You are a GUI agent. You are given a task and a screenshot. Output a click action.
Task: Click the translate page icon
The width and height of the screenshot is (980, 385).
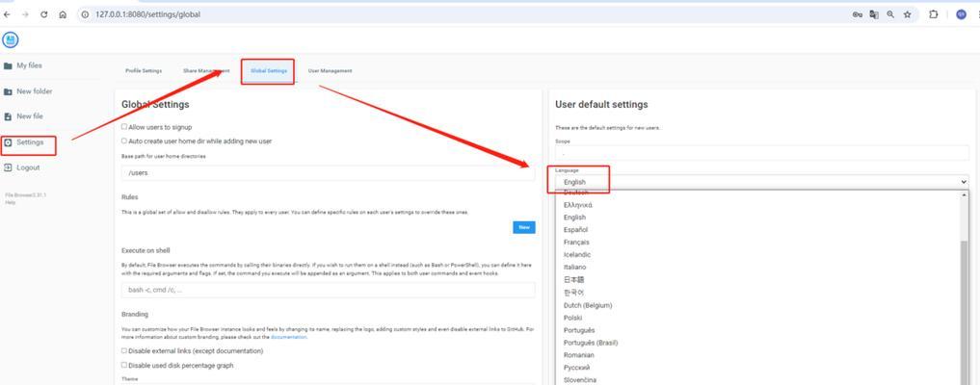pyautogui.click(x=874, y=14)
